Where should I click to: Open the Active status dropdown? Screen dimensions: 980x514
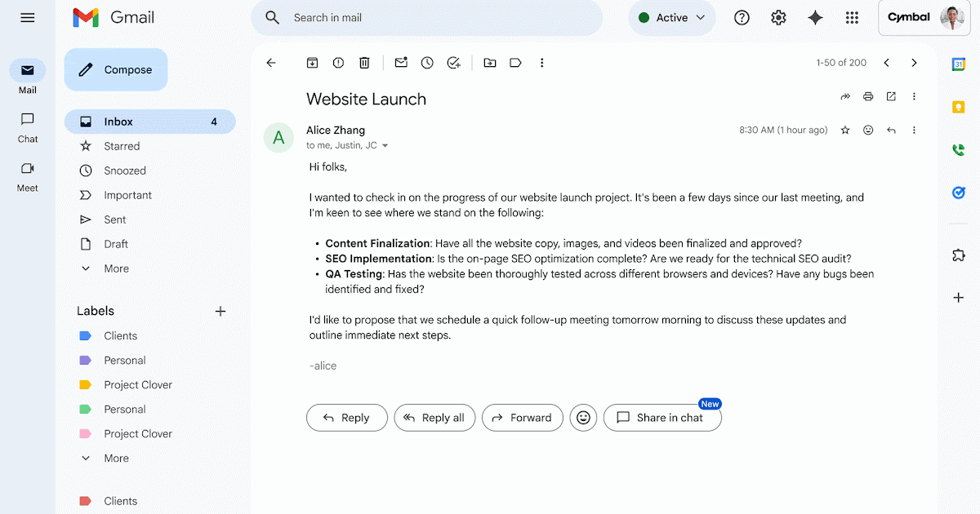point(671,18)
